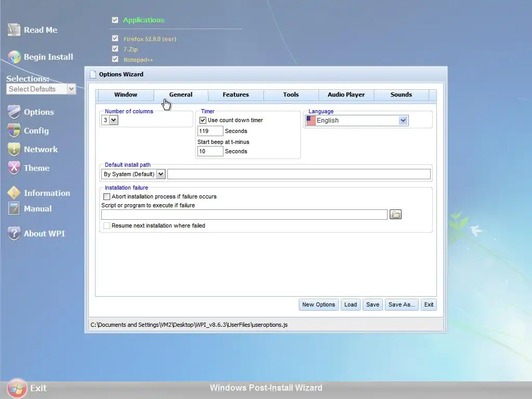Browse for failure script with folder icon
The image size is (532, 399).
[x=395, y=215]
